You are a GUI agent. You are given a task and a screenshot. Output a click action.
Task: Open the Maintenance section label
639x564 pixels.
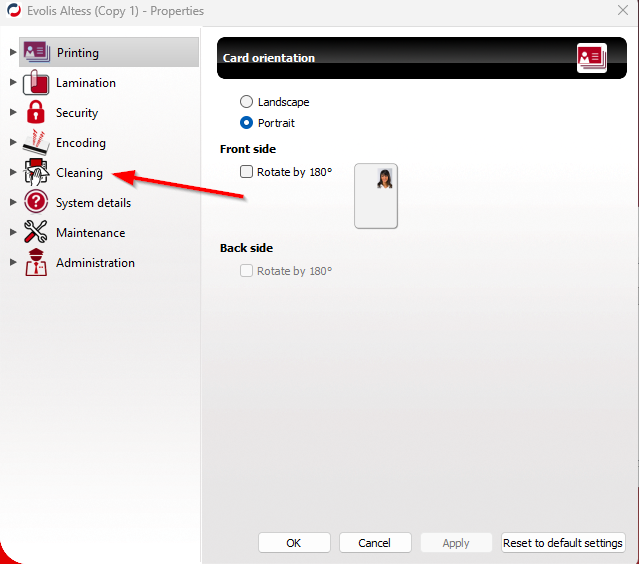tap(90, 233)
